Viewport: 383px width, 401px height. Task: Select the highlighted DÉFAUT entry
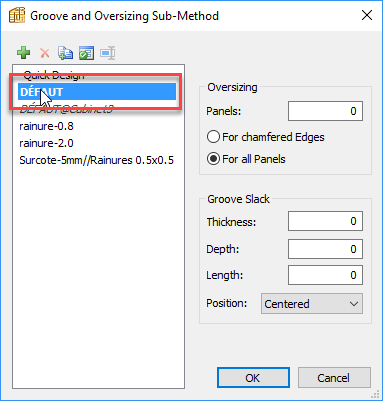click(x=97, y=92)
